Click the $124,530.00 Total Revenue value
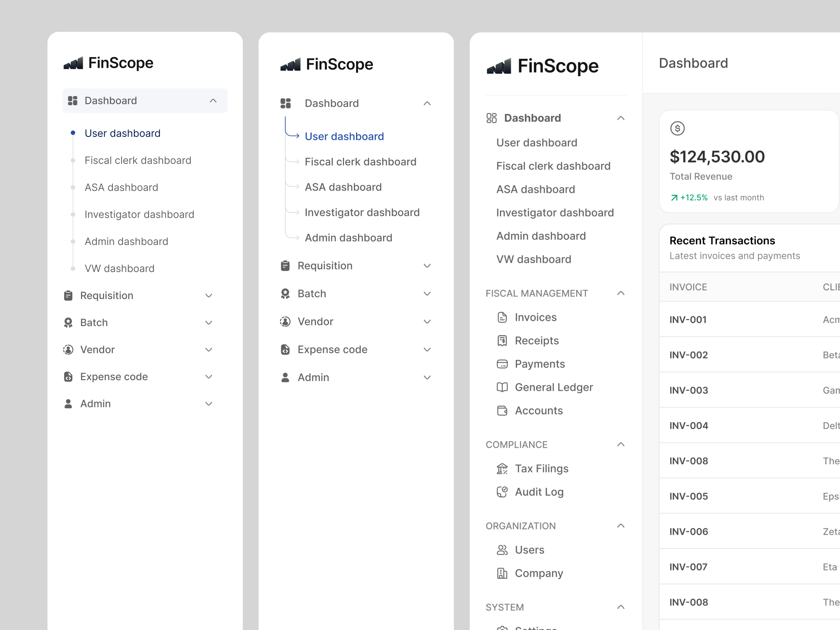This screenshot has height=630, width=840. click(x=717, y=156)
